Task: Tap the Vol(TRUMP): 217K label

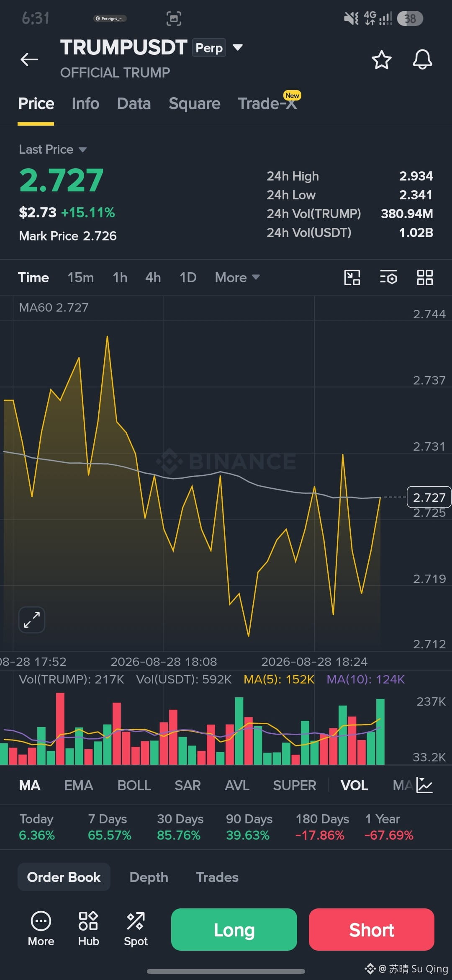Action: pos(72,679)
